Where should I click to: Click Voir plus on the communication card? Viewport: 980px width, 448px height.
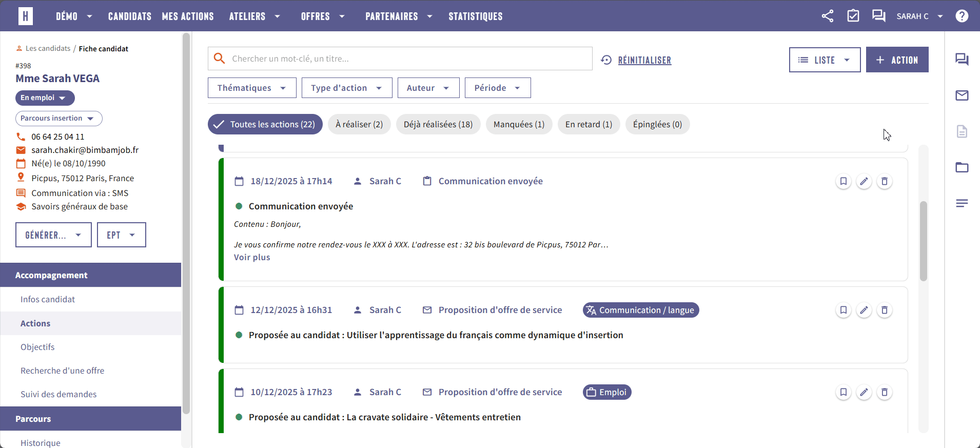point(252,257)
